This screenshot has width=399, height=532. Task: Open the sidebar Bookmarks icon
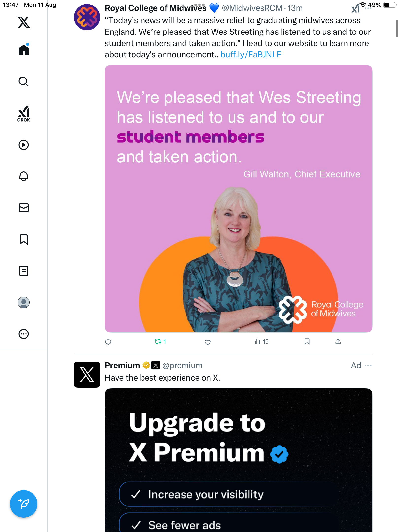coord(24,239)
